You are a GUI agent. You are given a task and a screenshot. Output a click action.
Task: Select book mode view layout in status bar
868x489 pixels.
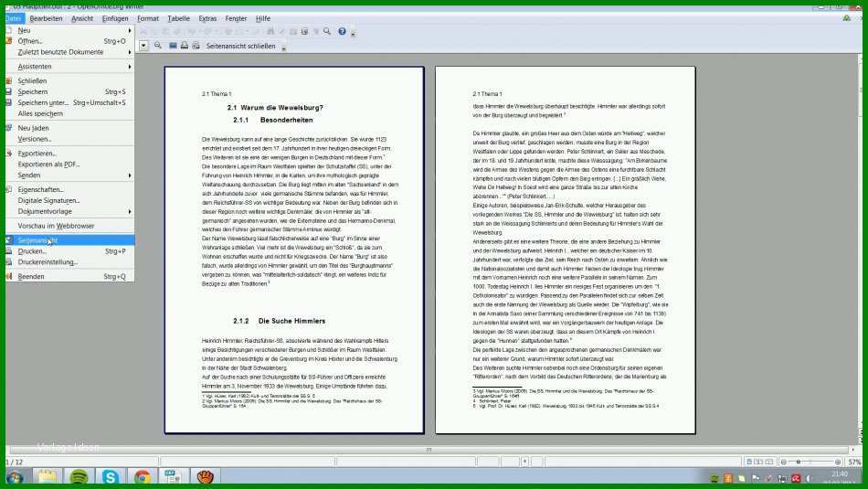pos(769,462)
